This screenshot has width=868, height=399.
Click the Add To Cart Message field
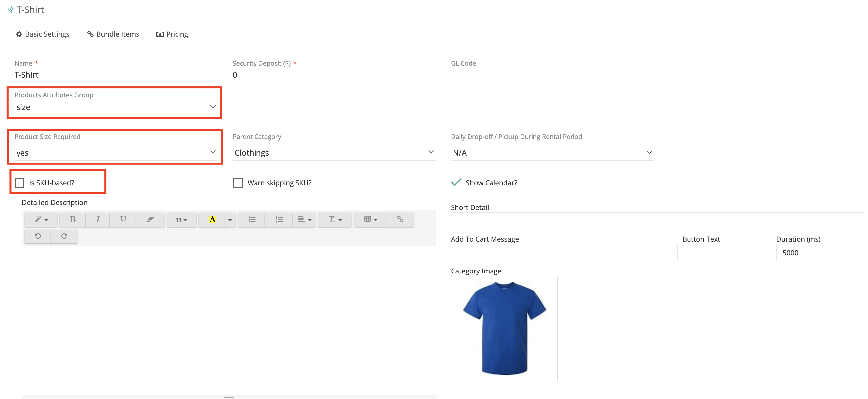coord(564,253)
